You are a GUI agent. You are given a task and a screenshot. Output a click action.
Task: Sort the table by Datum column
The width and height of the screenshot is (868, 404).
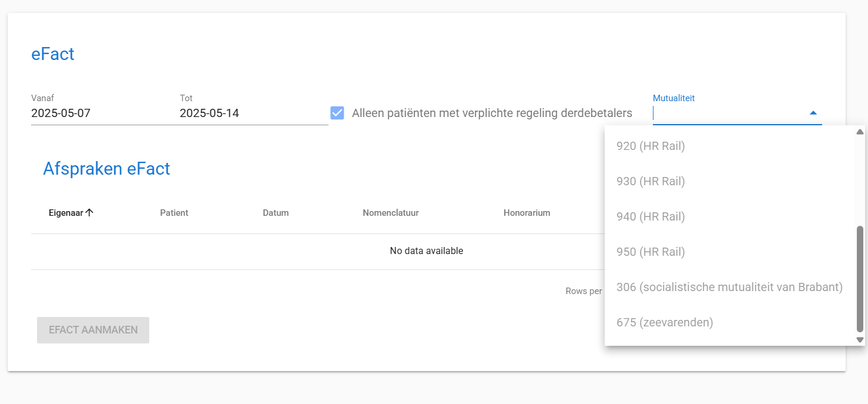[x=276, y=213]
